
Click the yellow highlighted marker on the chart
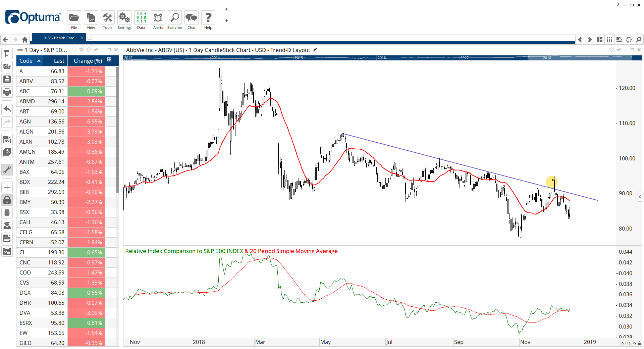(x=551, y=182)
